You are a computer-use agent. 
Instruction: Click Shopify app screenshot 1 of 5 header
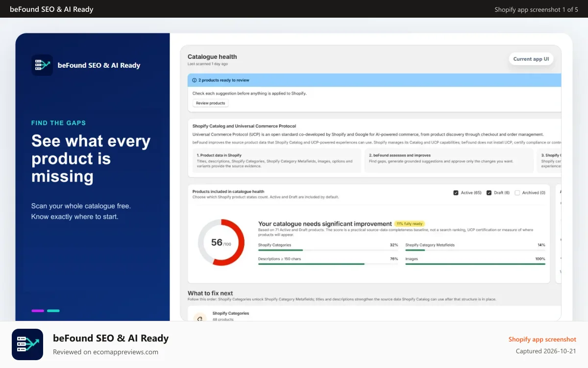click(x=537, y=9)
